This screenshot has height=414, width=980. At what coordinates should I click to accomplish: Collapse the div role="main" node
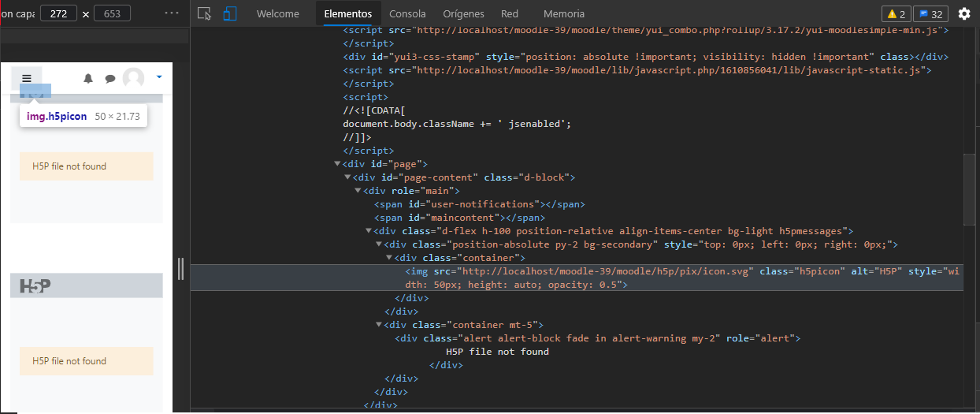[x=358, y=191]
